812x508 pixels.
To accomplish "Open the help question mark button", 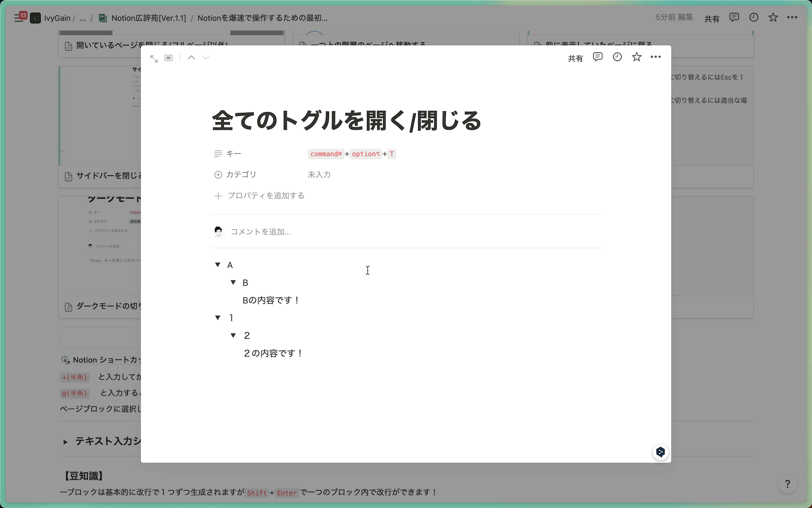I will pos(787,484).
